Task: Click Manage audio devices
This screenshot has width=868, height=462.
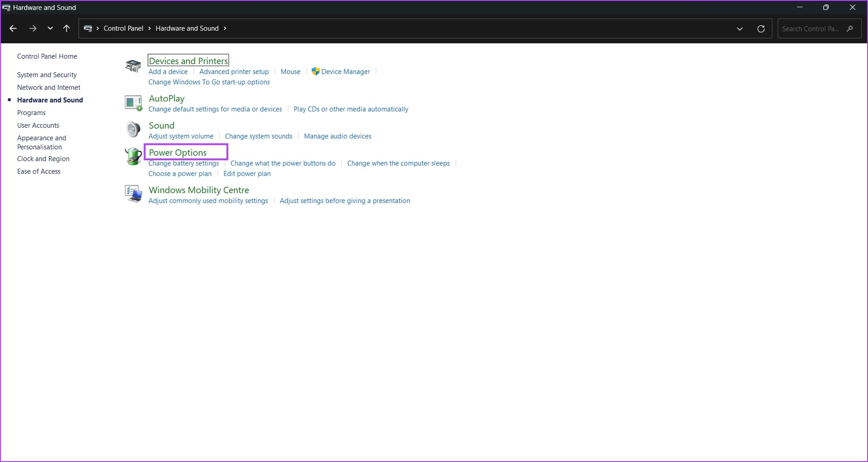Action: tap(337, 136)
